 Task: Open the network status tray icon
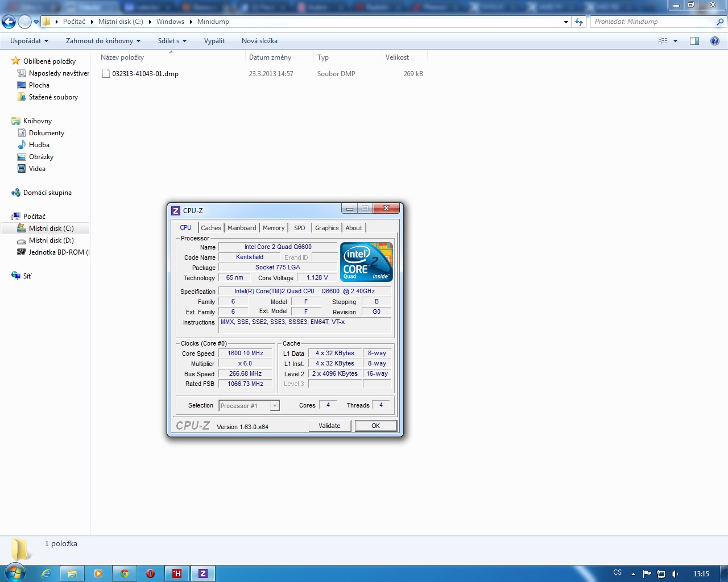[x=660, y=573]
